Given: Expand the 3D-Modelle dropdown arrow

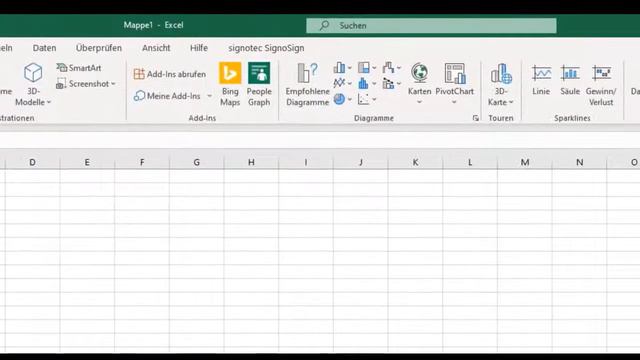Looking at the screenshot, I should click(49, 102).
